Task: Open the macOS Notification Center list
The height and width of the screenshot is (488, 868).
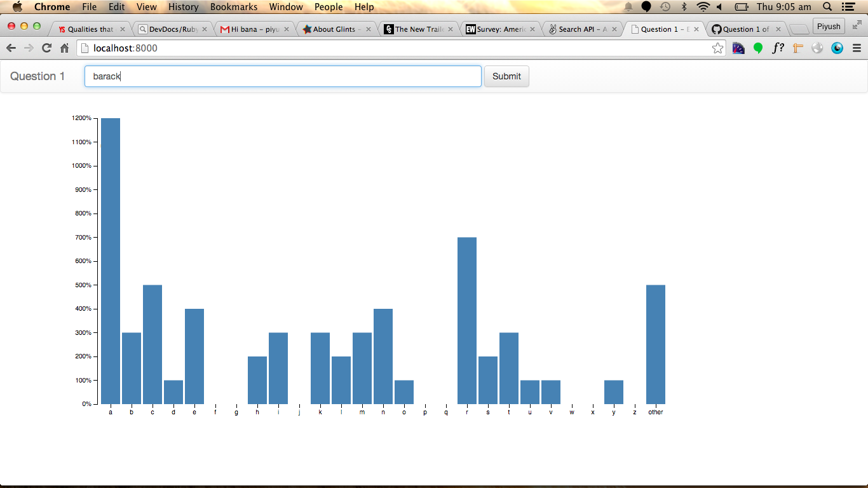Action: pyautogui.click(x=848, y=7)
